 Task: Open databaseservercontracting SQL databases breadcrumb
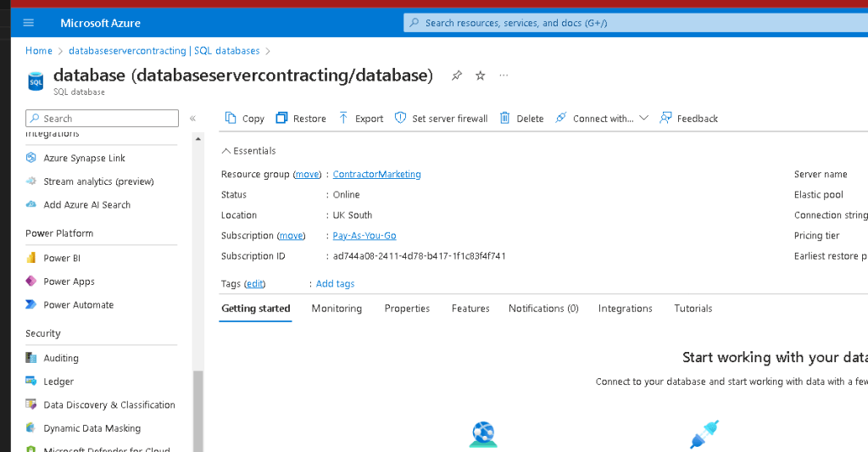point(164,50)
